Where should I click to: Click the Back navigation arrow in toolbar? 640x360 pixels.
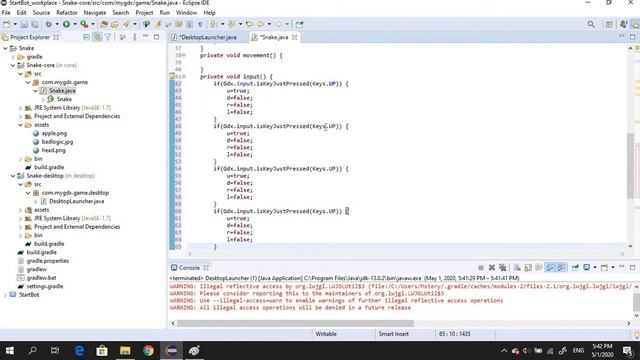260,24
